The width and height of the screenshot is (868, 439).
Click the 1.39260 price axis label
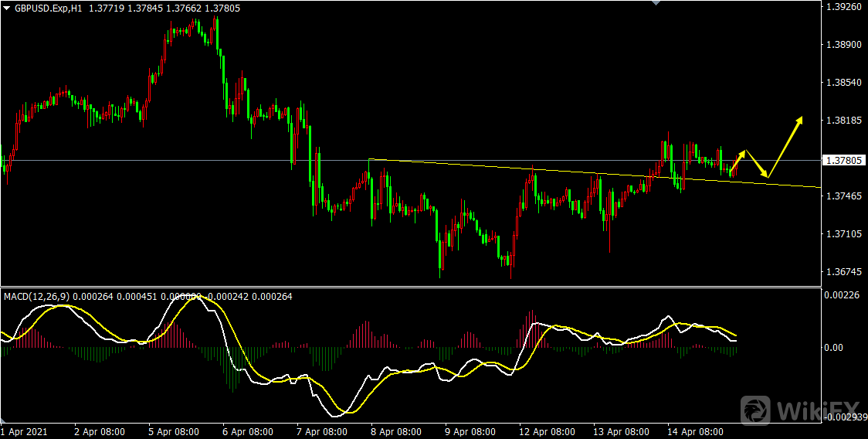click(x=843, y=7)
